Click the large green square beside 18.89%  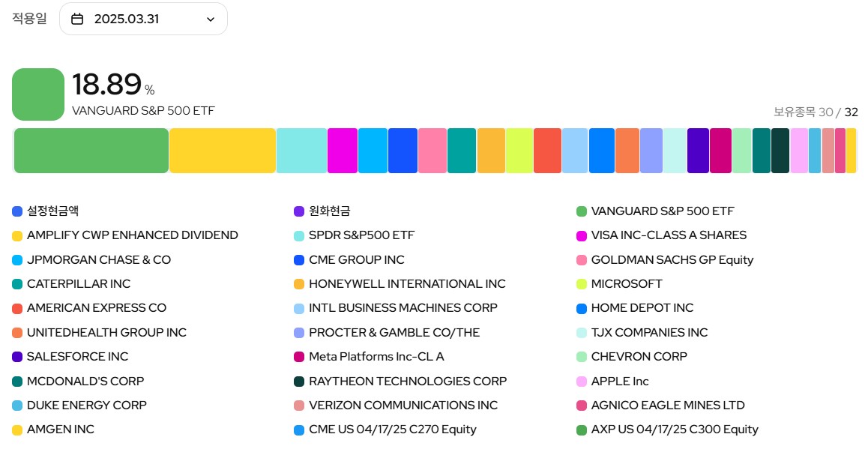[38, 94]
